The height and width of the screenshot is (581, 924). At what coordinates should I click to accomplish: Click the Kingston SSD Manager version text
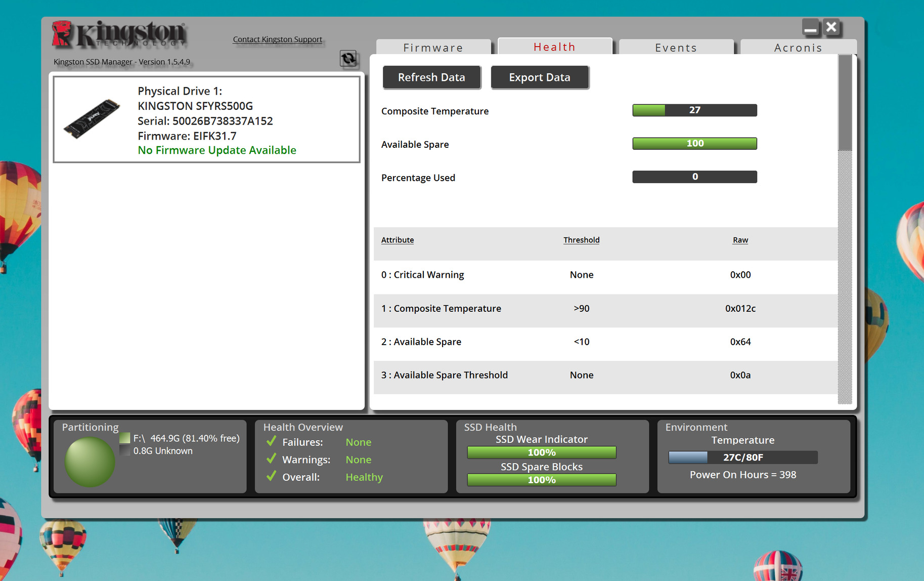122,62
